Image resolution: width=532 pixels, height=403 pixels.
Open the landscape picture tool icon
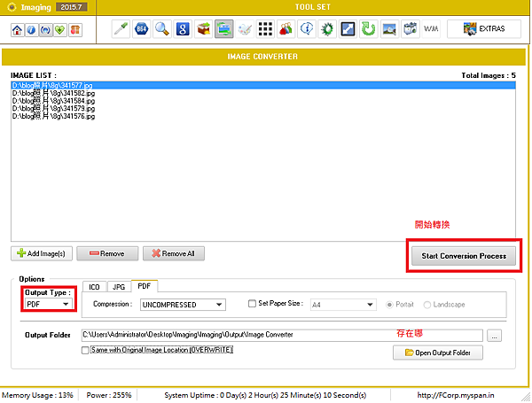[389, 29]
